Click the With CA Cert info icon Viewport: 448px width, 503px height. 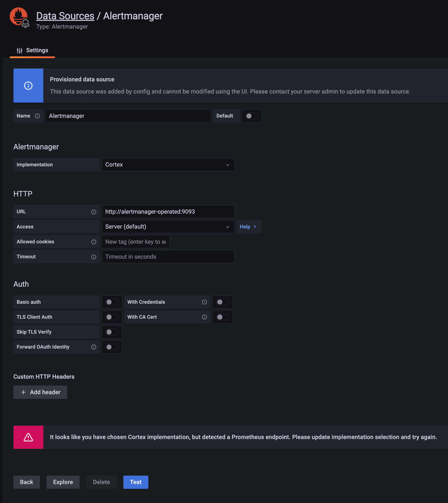204,317
